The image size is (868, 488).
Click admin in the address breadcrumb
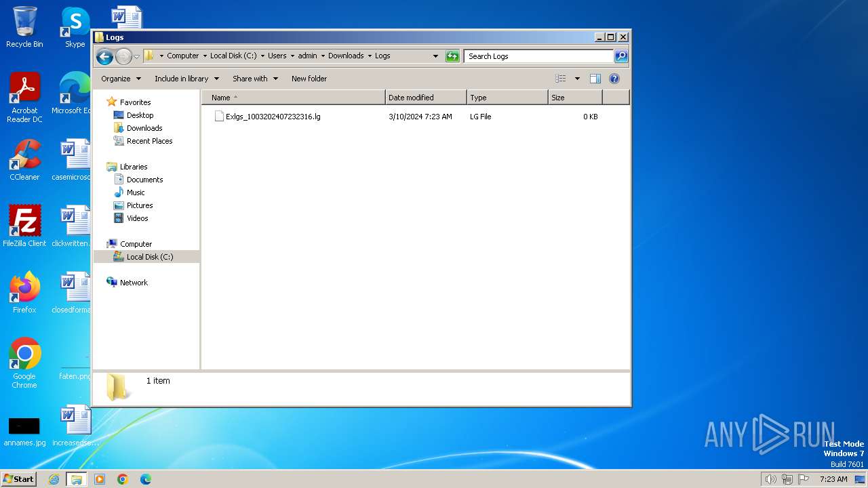[x=307, y=56]
